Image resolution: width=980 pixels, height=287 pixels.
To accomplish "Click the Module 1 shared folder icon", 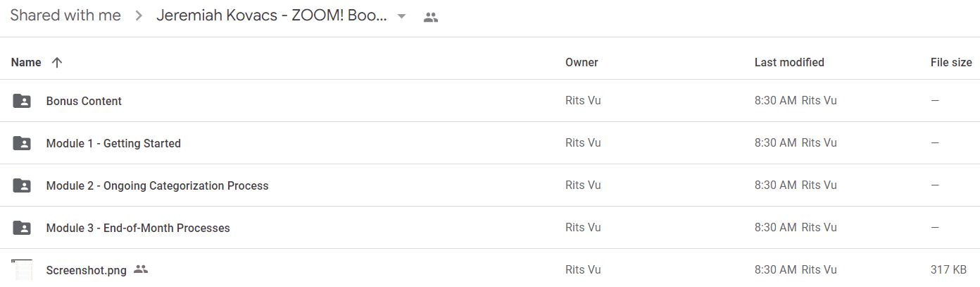I will pyautogui.click(x=22, y=143).
